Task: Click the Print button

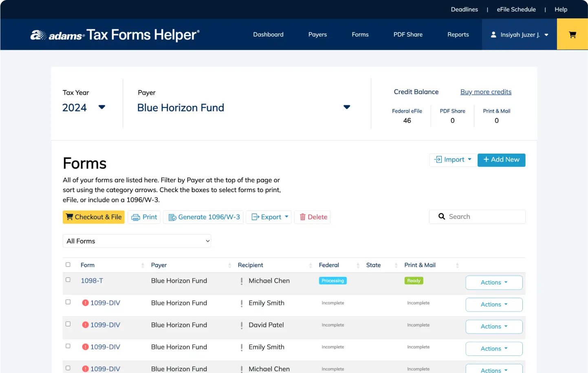Action: pyautogui.click(x=144, y=217)
